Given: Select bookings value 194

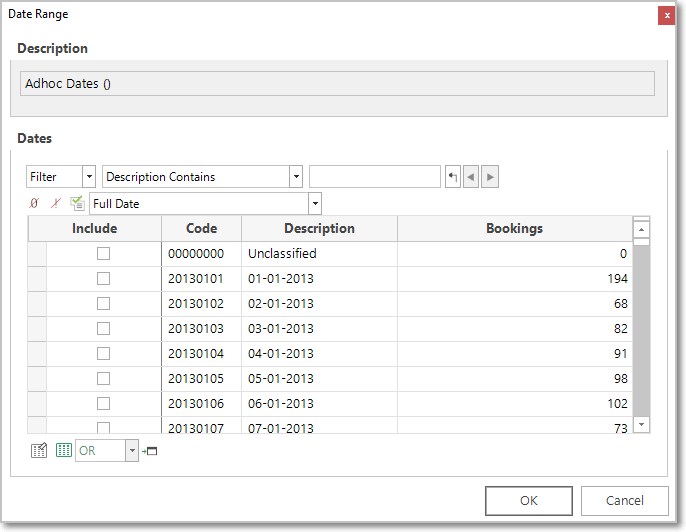Looking at the screenshot, I should tap(514, 279).
